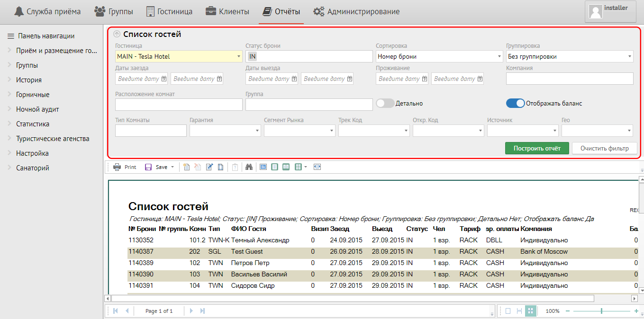The height and width of the screenshot is (319, 644).
Task: Disable the Отображать баланс switch
Action: [x=515, y=103]
